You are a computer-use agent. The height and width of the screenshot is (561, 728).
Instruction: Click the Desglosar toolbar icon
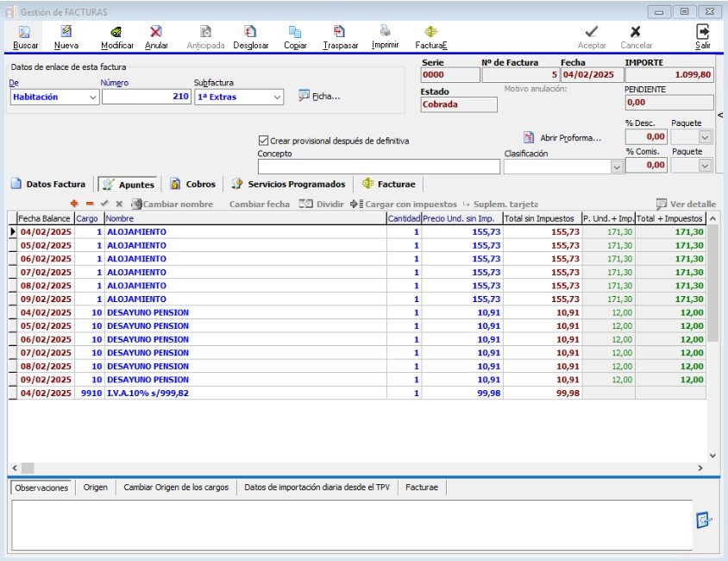pyautogui.click(x=250, y=32)
